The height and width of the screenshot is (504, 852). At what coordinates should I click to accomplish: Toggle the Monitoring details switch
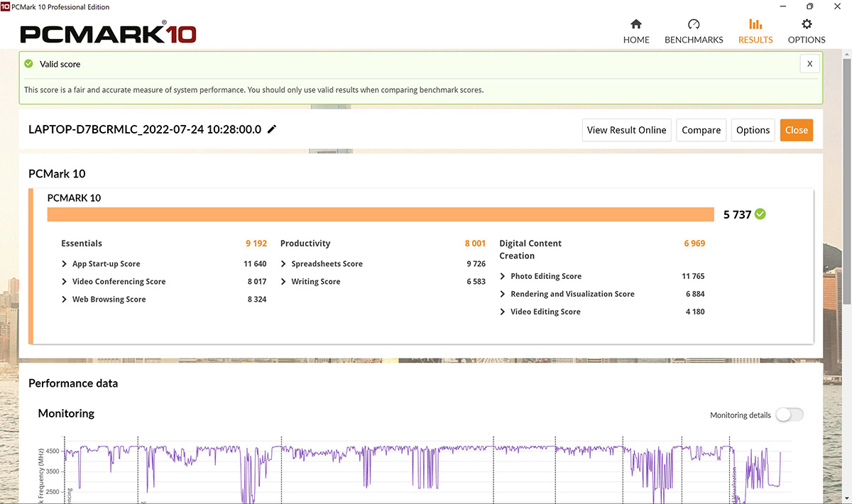pyautogui.click(x=789, y=415)
